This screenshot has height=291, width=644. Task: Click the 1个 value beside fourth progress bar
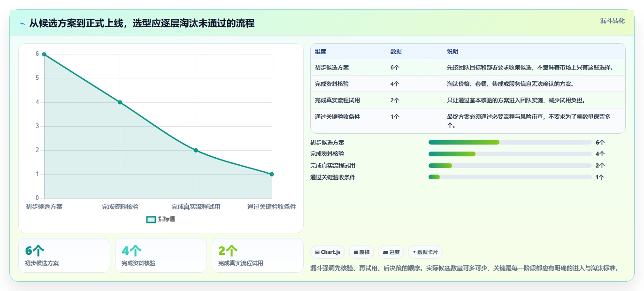tap(600, 177)
